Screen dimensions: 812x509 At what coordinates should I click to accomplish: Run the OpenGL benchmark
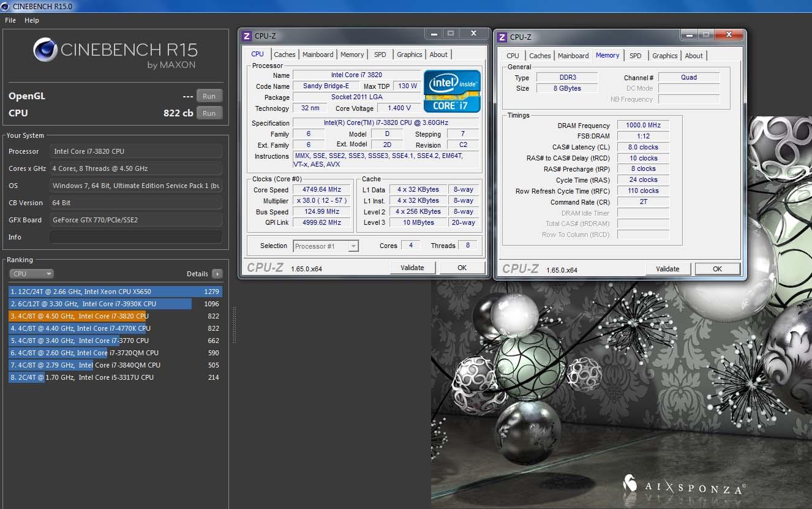(x=209, y=96)
